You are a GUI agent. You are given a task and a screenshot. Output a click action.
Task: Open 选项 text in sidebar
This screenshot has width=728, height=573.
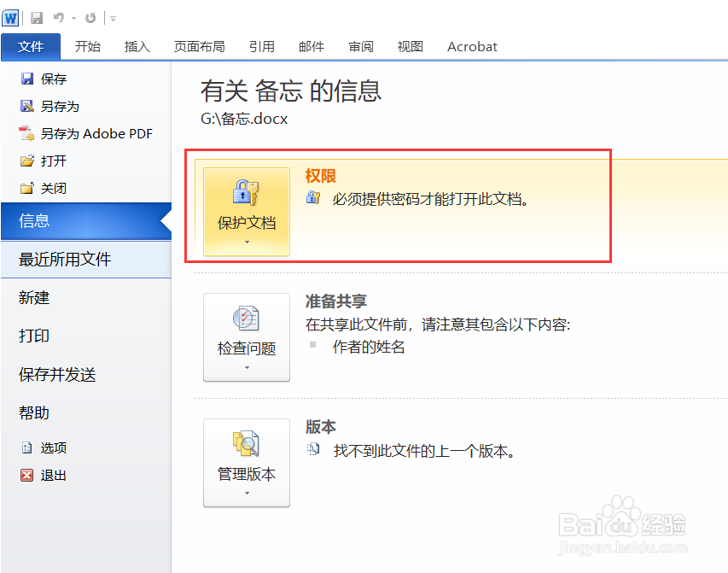click(54, 448)
